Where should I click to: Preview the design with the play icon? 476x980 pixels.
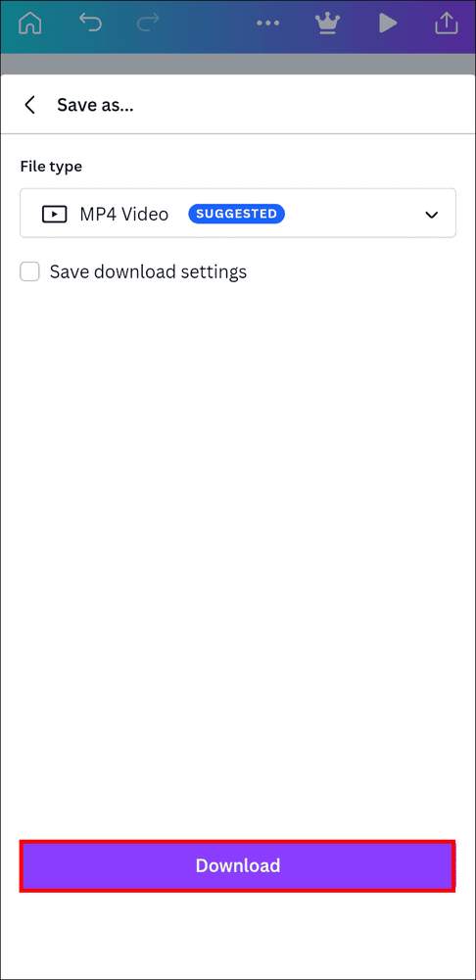coord(388,24)
